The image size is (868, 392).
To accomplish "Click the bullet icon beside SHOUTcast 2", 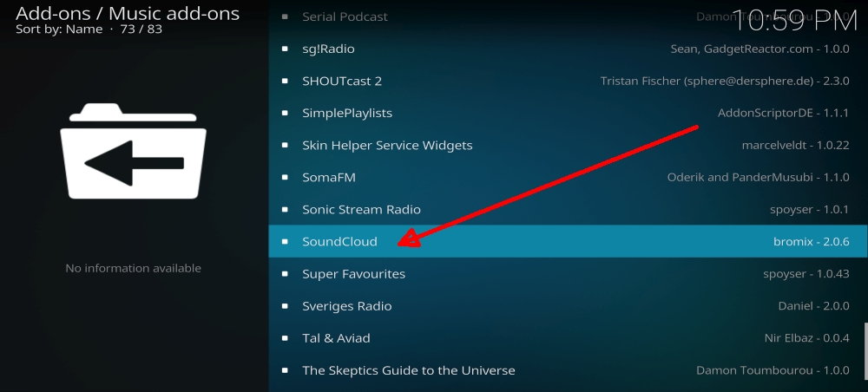I will tap(285, 82).
